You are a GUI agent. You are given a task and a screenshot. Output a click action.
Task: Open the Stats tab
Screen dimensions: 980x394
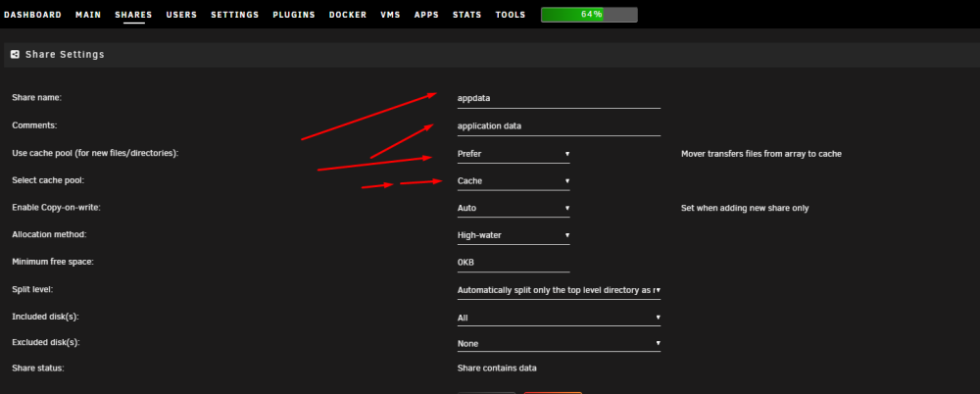pos(467,15)
